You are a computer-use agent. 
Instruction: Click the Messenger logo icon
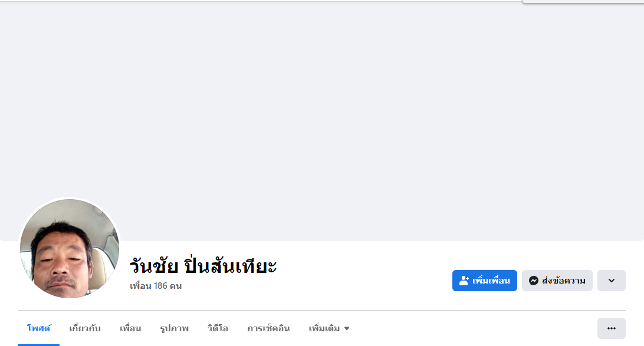coord(534,281)
